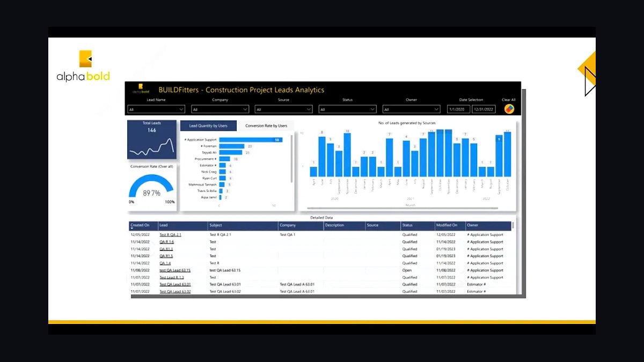
Task: Click the Open status cell
Action: pos(406,270)
